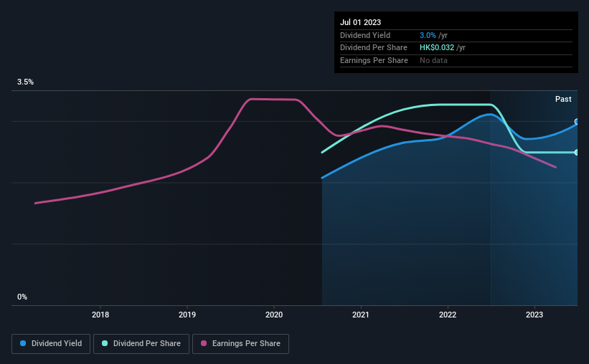589x364 pixels.
Task: Click the 2018 x-axis label
Action: point(100,315)
